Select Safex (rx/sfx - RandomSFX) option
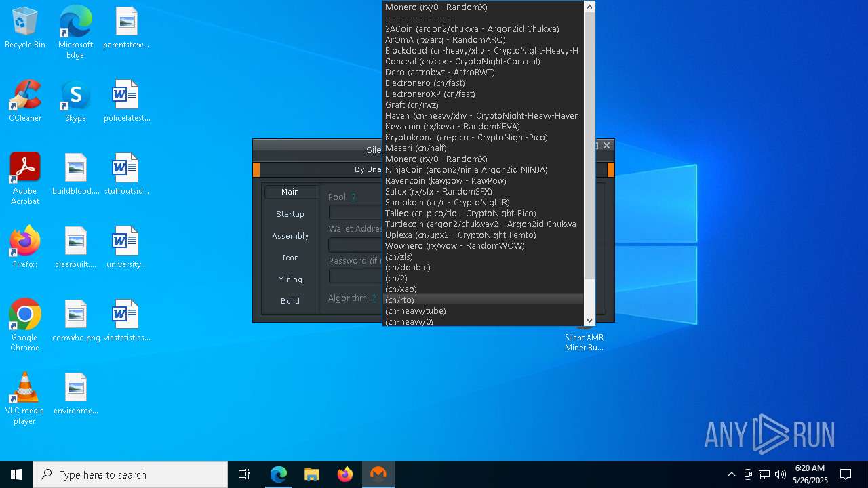The image size is (868, 488). click(483, 191)
